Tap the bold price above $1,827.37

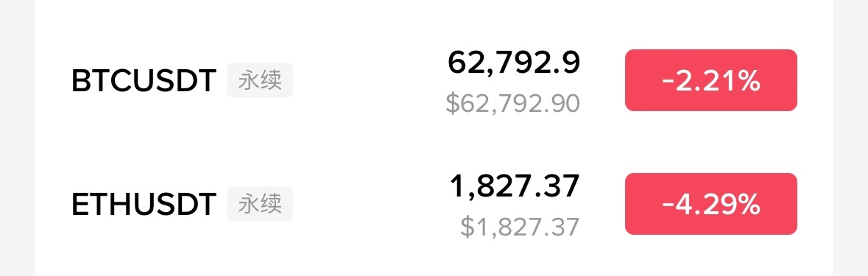click(515, 186)
